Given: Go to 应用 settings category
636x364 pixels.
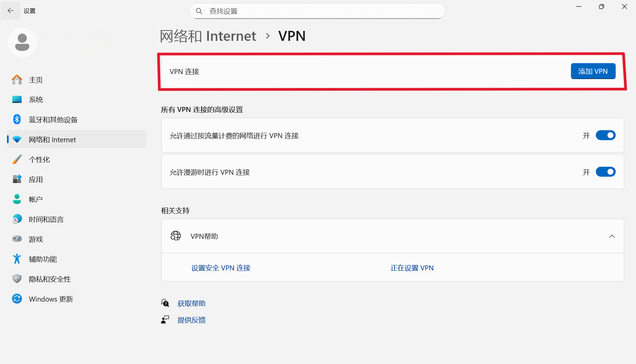Looking at the screenshot, I should click(36, 179).
